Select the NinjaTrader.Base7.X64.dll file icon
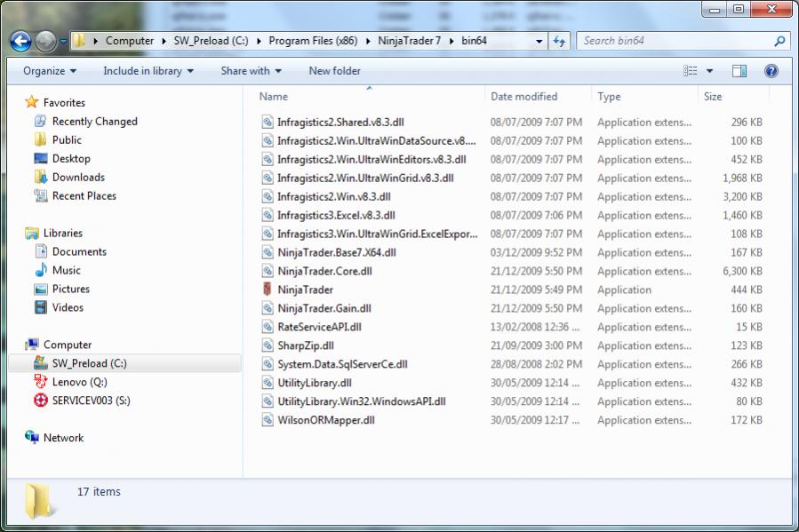The image size is (799, 532). tap(267, 252)
